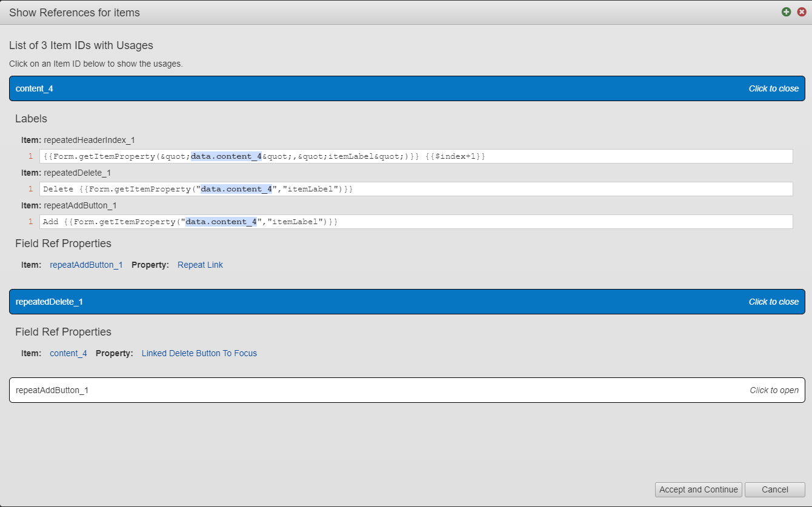Click the green plus icon in dialog header
Screen dimensions: 812x507
coord(786,12)
